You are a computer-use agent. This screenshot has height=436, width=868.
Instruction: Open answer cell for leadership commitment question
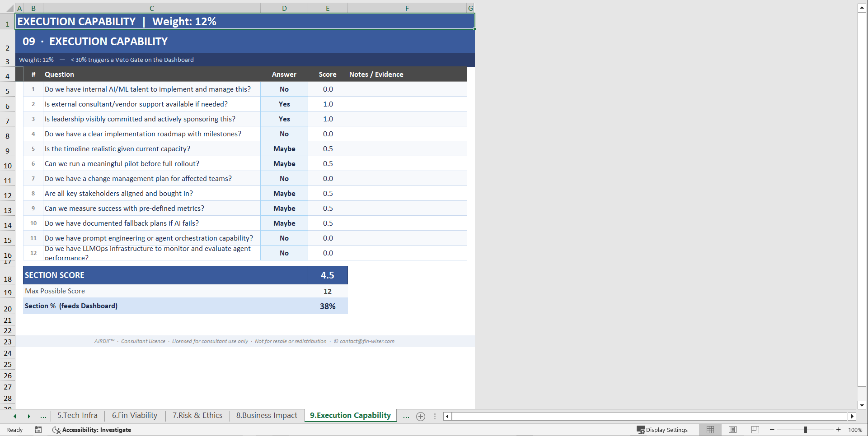point(284,119)
